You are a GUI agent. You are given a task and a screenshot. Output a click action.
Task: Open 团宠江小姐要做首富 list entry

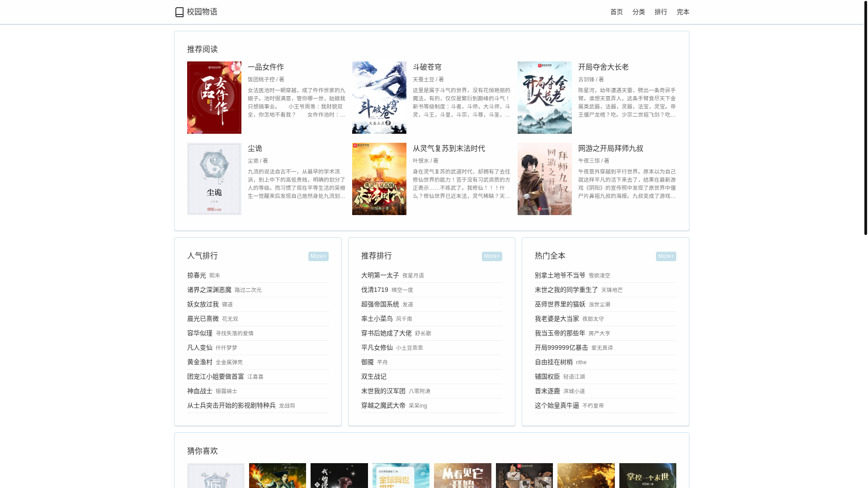click(216, 376)
